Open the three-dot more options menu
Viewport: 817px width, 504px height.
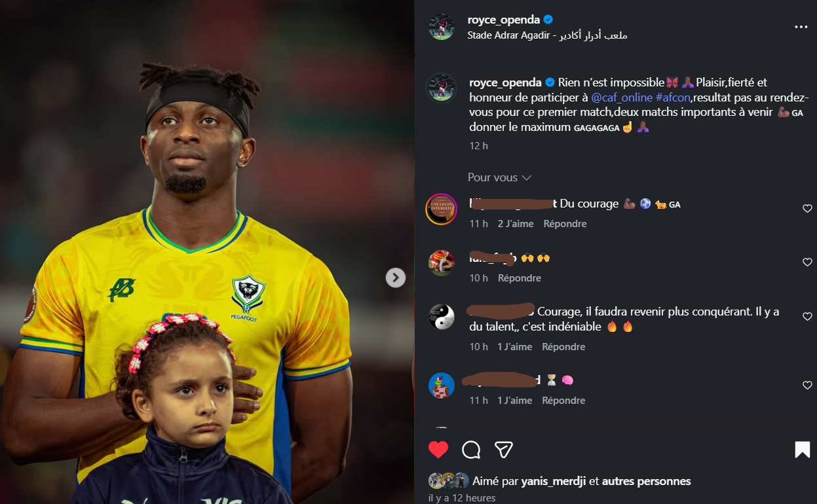point(801,27)
